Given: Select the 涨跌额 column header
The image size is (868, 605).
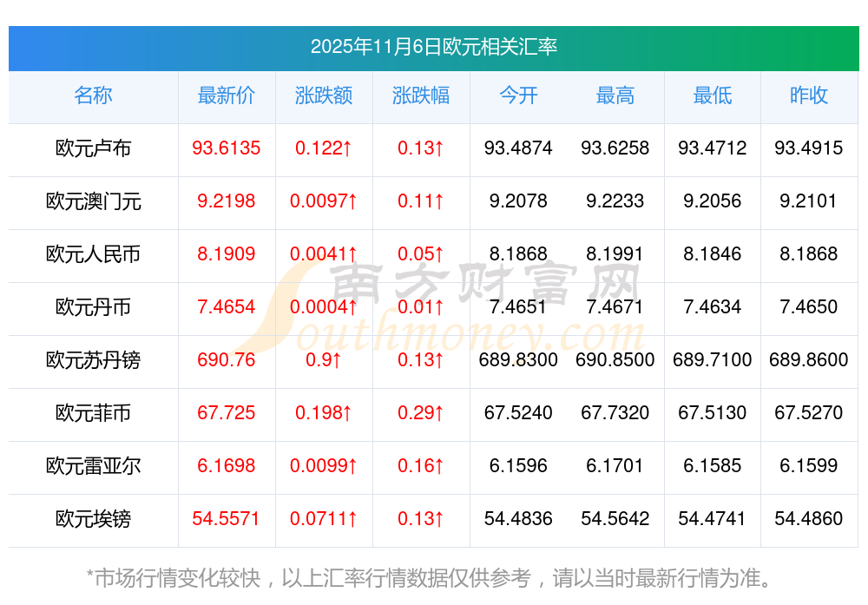Looking at the screenshot, I should 324,95.
